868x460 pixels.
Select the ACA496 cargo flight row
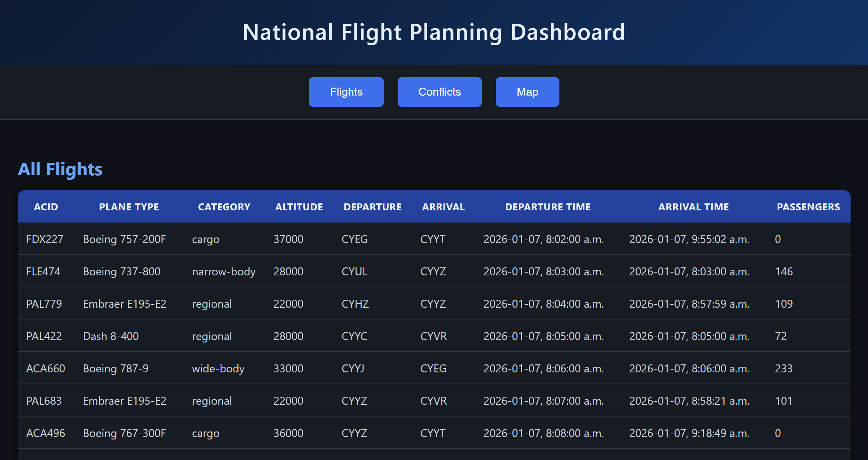point(46,433)
